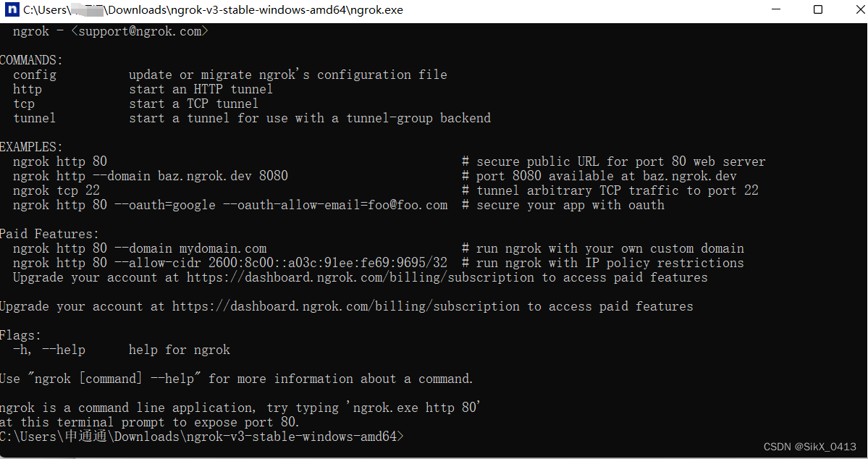The width and height of the screenshot is (868, 459).
Task: Click the second dashboard.ngrok.com billing URL line
Action: pyautogui.click(x=347, y=306)
